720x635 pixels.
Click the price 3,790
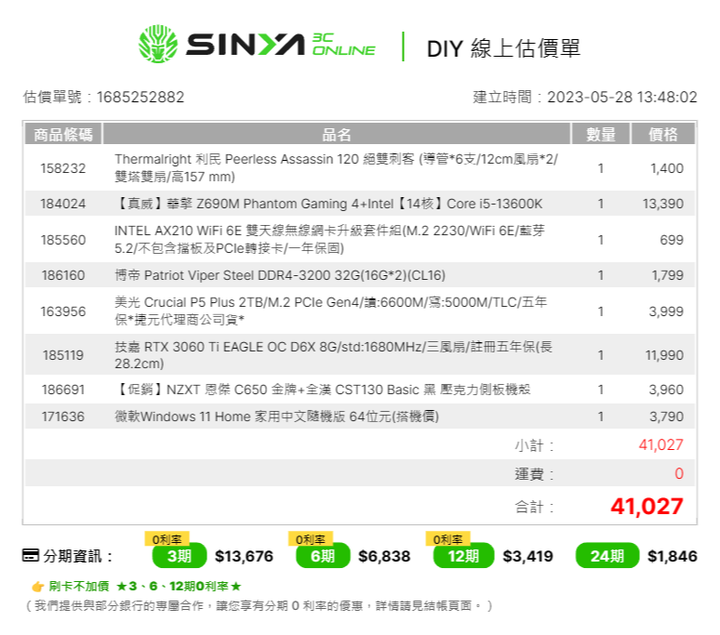(666, 416)
